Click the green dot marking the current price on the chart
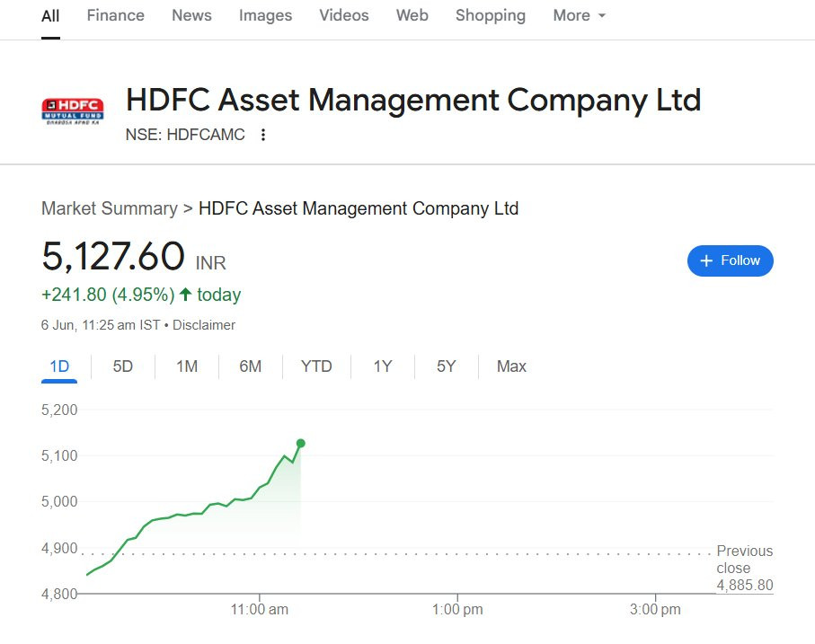Viewport: 815px width, 644px height. point(301,444)
